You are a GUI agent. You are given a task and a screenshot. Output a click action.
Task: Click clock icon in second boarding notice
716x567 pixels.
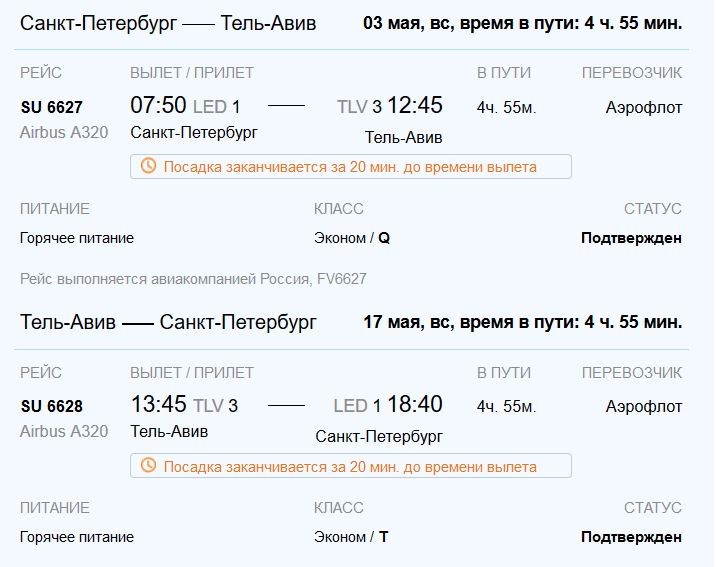[x=148, y=466]
